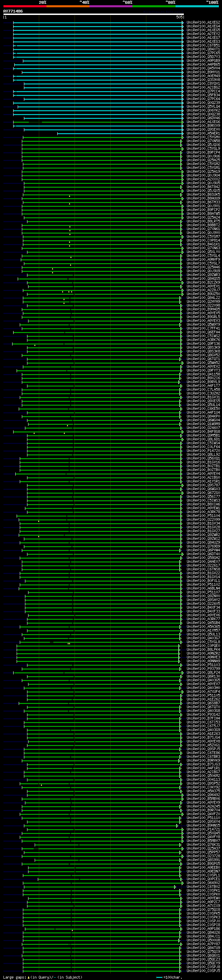Open hit UniRef100_B9HNS5
This screenshot has width=222, height=980.
coord(203,826)
